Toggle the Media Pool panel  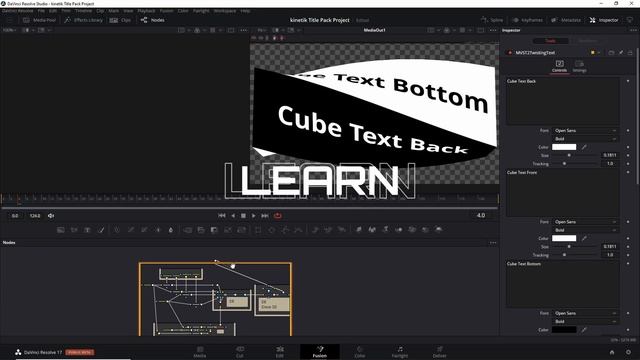[39, 20]
